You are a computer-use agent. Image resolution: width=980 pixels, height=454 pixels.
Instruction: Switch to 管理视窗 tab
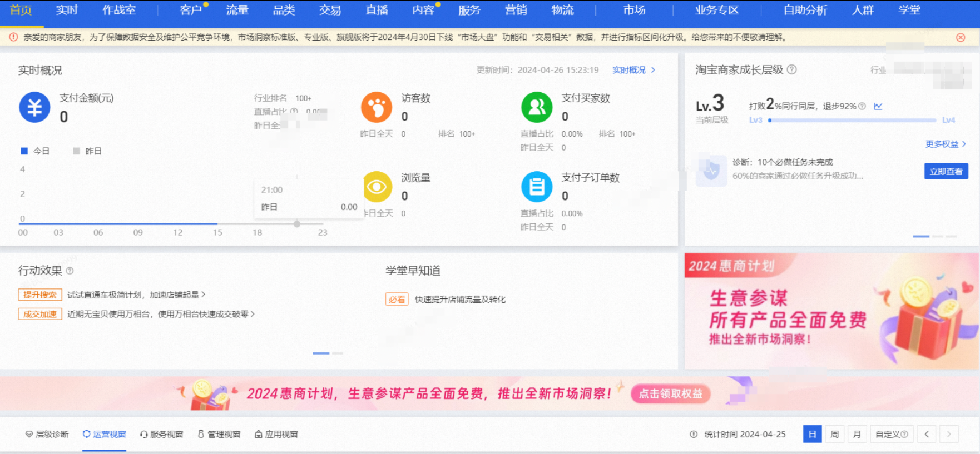[x=219, y=435]
